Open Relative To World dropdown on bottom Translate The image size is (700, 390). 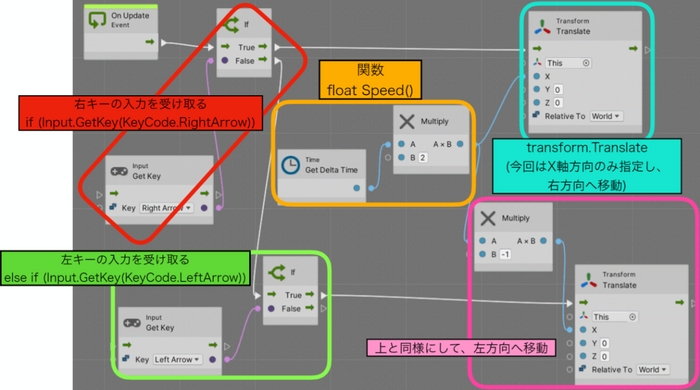coord(653,369)
